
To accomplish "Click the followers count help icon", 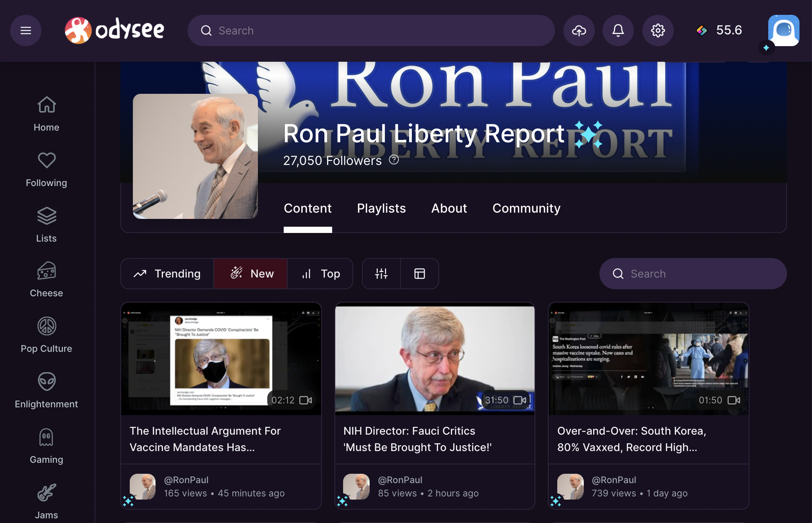I will click(394, 160).
